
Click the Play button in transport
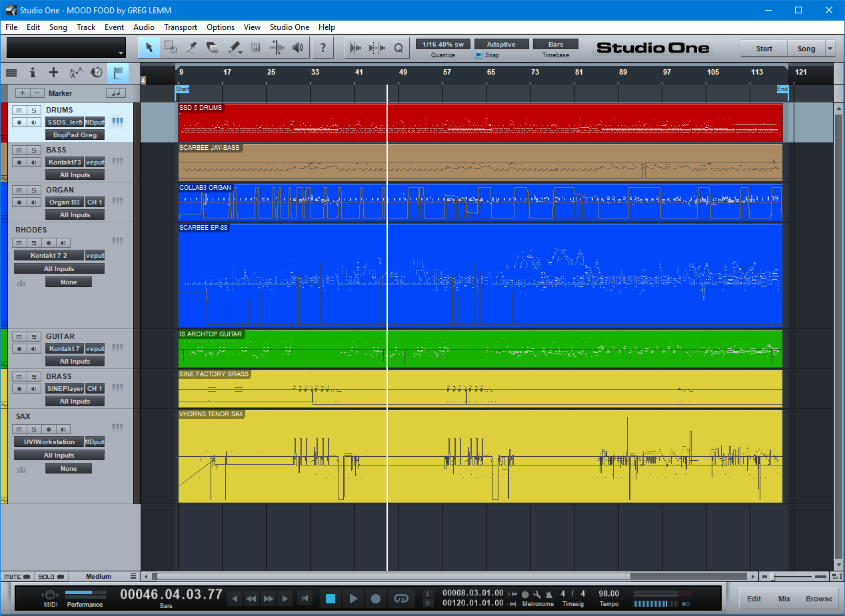click(x=353, y=599)
